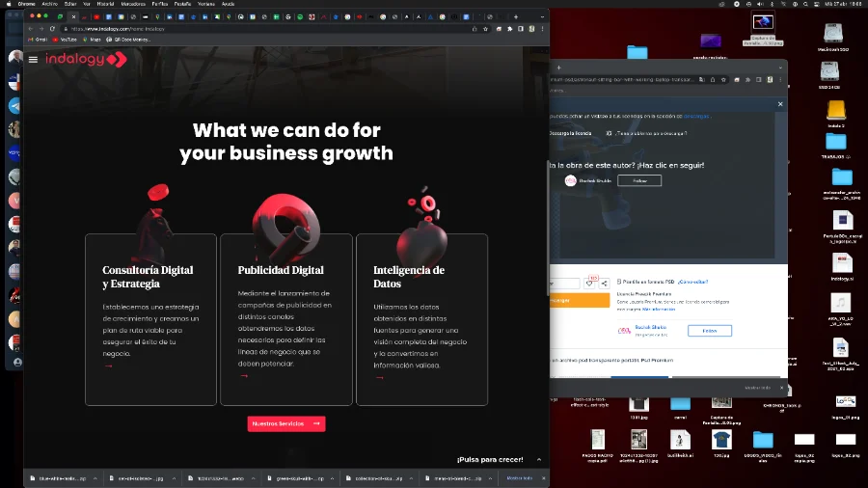
Task: Bookmark the Indalogy page with the star
Action: 485,29
